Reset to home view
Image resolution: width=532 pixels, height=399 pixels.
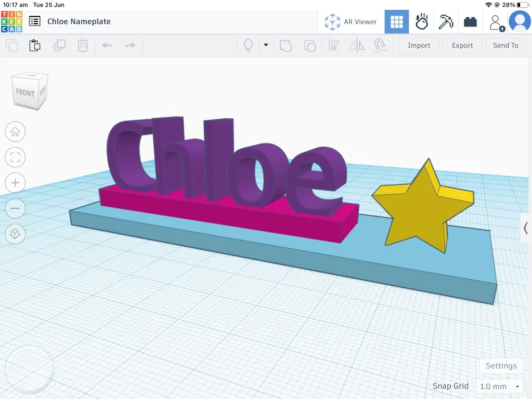click(15, 132)
